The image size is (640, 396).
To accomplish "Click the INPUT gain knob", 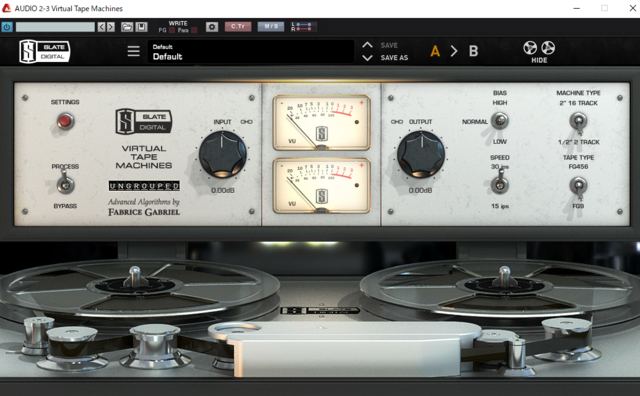I will pyautogui.click(x=222, y=154).
